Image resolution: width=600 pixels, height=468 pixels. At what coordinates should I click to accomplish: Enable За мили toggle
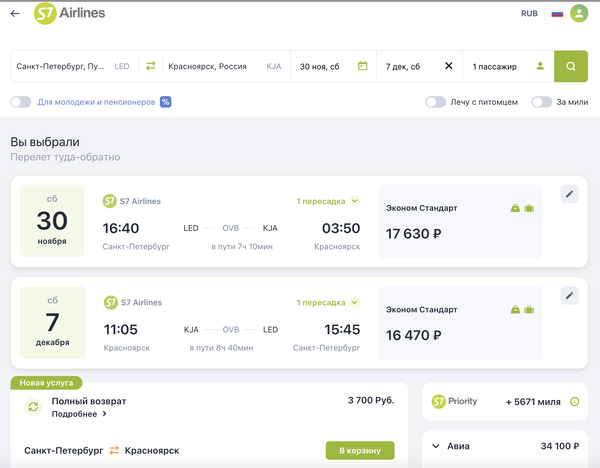[541, 102]
